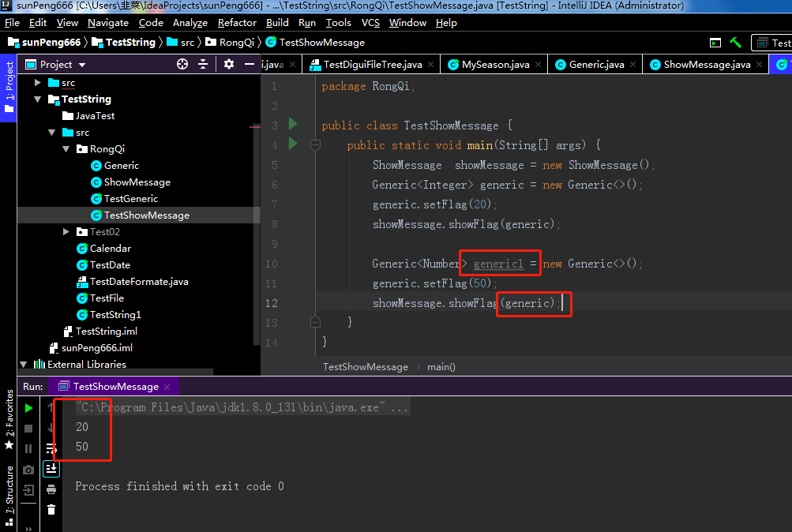Collapse the TestString module node
Screen dimensions: 792x532
[38, 99]
